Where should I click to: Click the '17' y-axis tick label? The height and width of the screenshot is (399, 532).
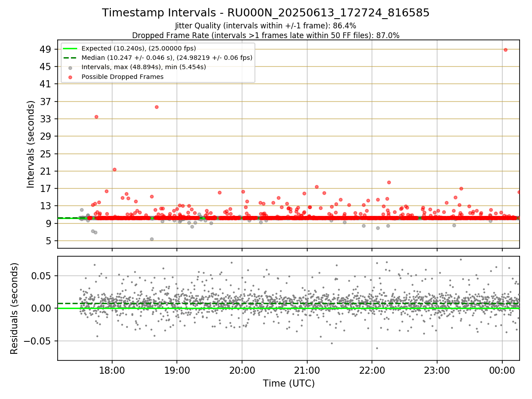click(47, 188)
